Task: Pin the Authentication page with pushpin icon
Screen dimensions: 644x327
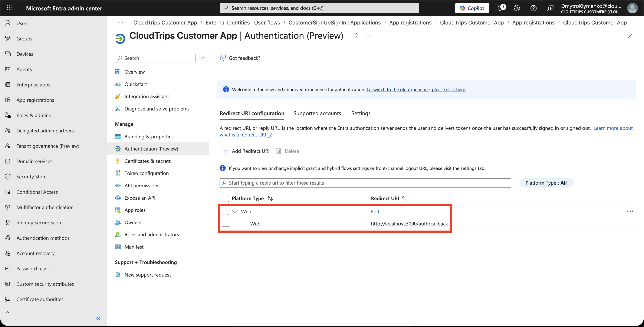Action: (355, 36)
